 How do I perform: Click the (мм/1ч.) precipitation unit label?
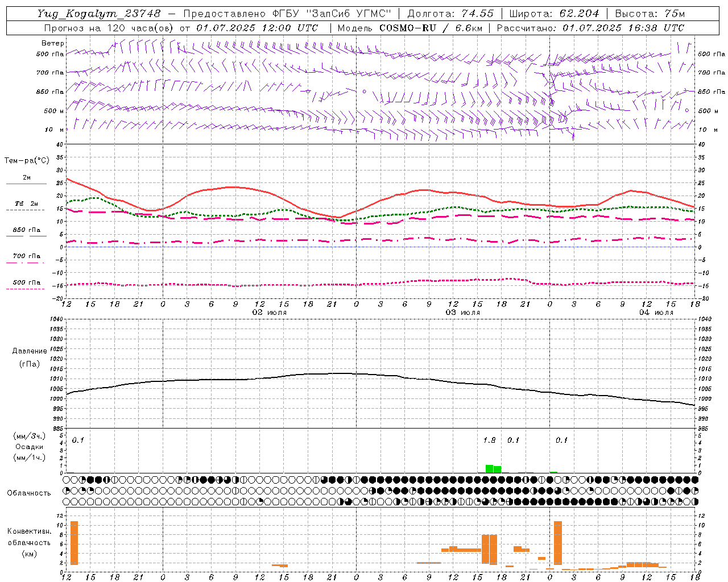30,458
